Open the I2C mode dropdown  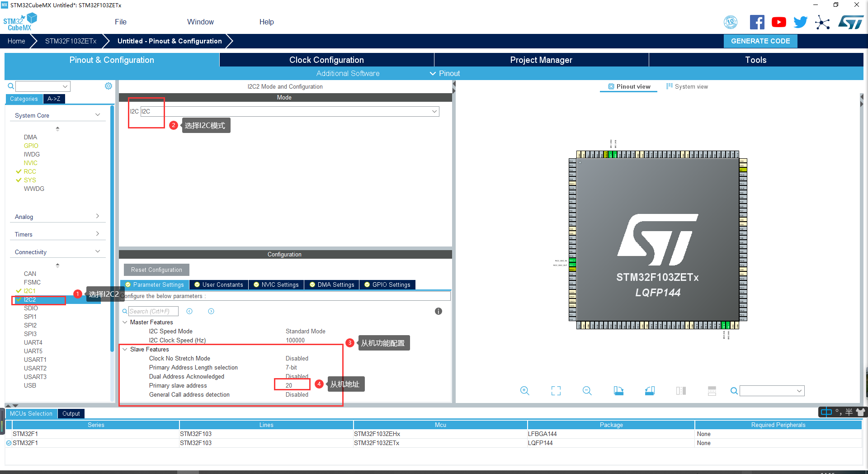tap(434, 111)
